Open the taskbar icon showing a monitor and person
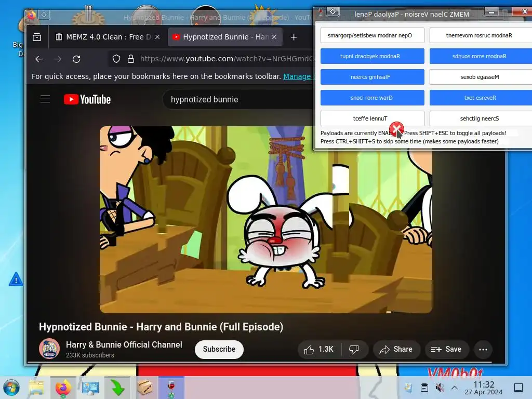Image resolution: width=532 pixels, height=399 pixels. click(x=90, y=388)
